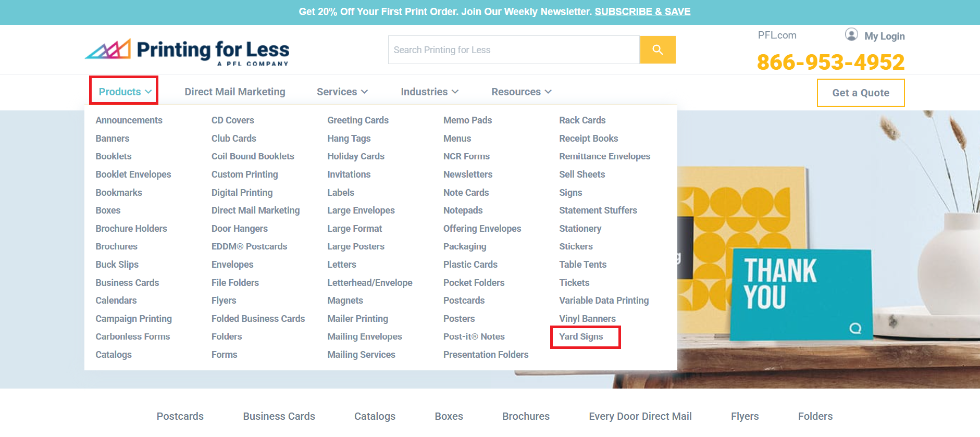
Task: Click the Thank You card hero image
Action: click(802, 294)
